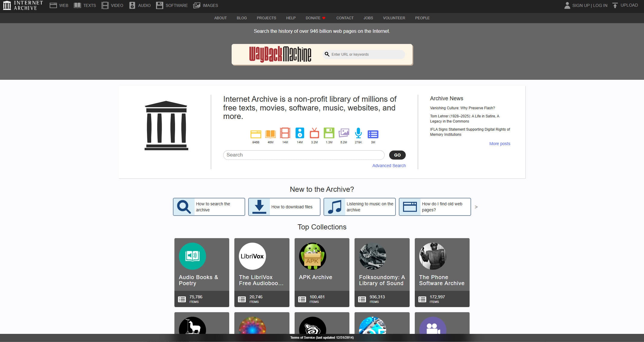The image size is (644, 342).
Task: Click the llama logo collection tile
Action: click(202, 323)
